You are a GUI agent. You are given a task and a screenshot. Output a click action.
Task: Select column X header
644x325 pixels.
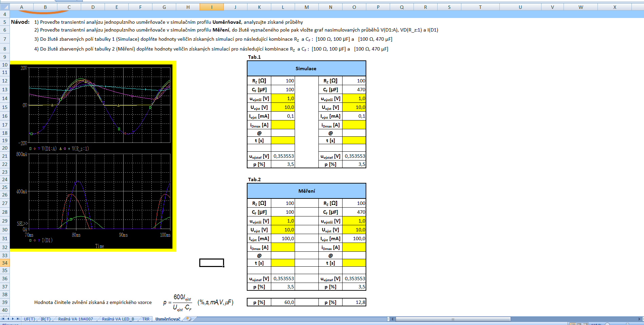point(614,7)
